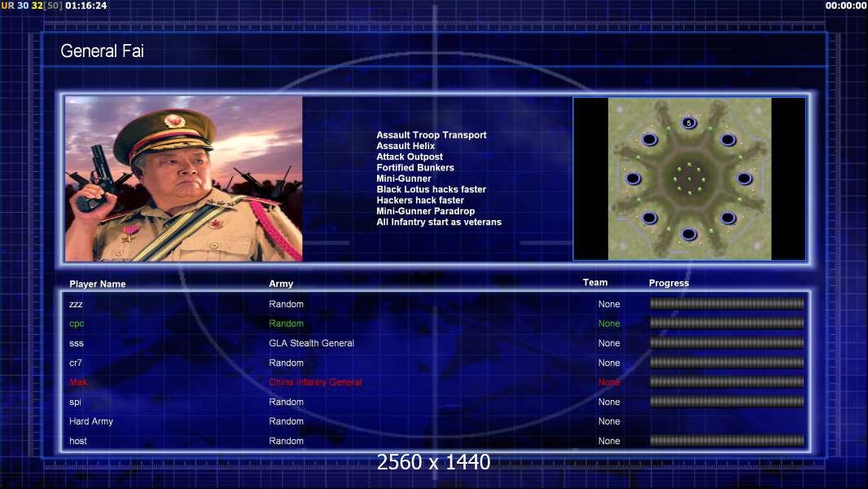This screenshot has height=489, width=868.
Task: Click the host player's team None value
Action: coord(609,442)
